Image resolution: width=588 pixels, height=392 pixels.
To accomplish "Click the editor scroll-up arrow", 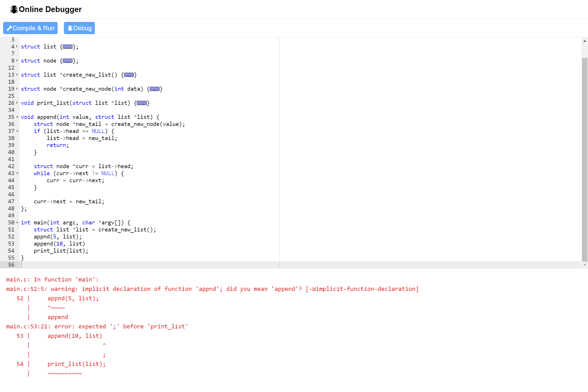I will tap(585, 41).
